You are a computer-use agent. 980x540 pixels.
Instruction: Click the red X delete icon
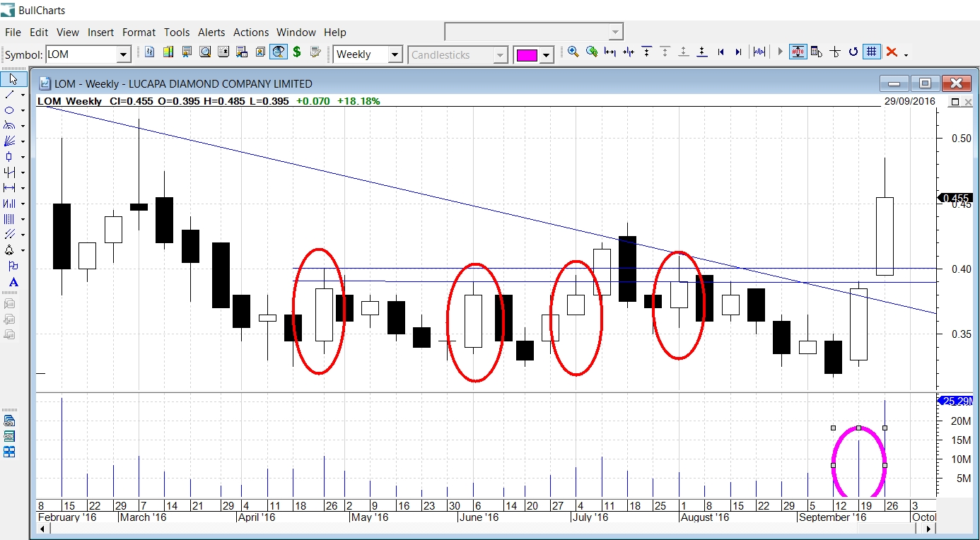pos(892,52)
